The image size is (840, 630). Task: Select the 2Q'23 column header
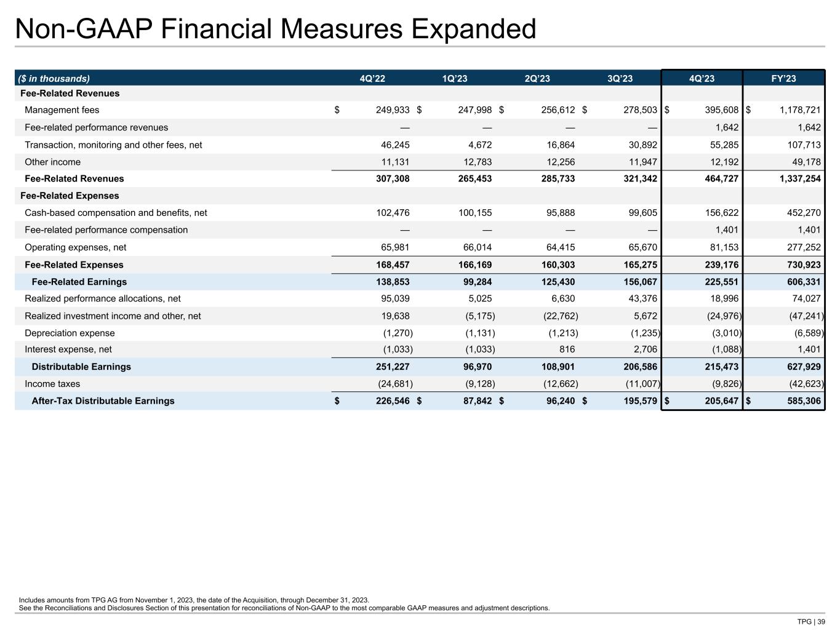point(537,78)
